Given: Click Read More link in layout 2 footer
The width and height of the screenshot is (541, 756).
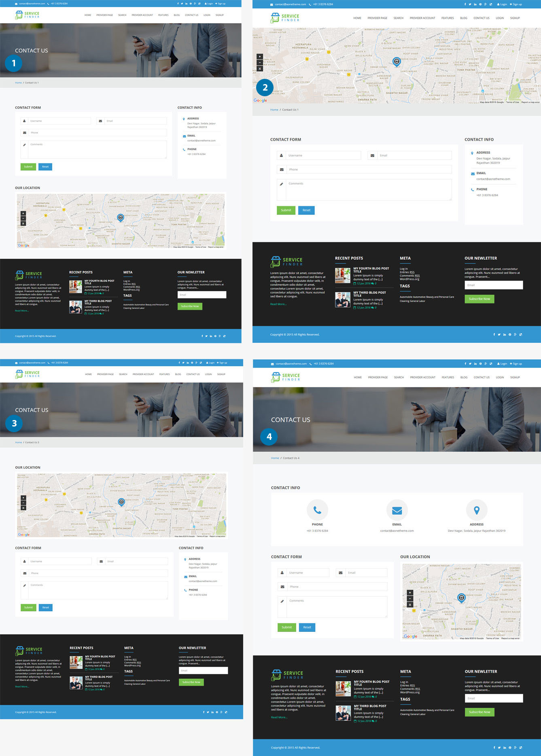Looking at the screenshot, I should click(x=278, y=304).
